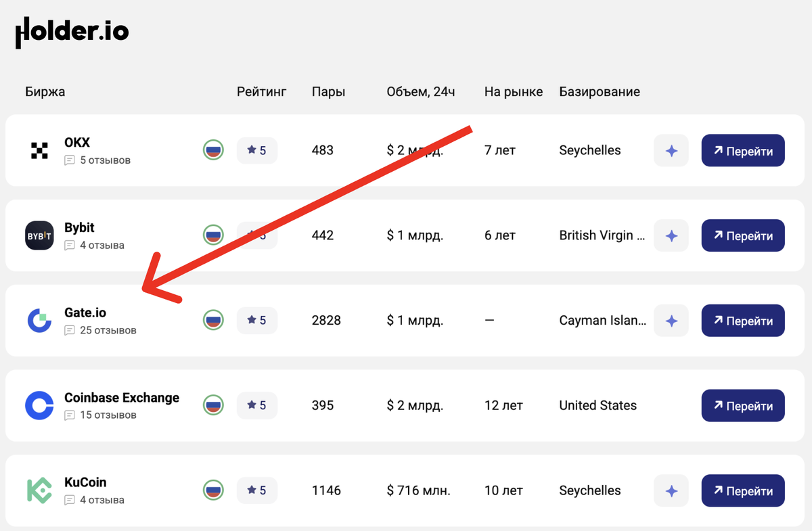Open the Holder.io logo homepage

[x=72, y=32]
